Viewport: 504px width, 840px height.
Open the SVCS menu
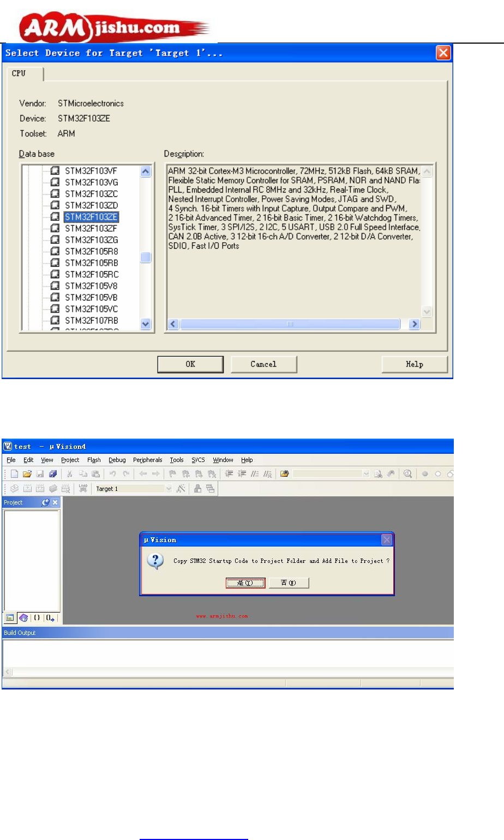pos(198,460)
